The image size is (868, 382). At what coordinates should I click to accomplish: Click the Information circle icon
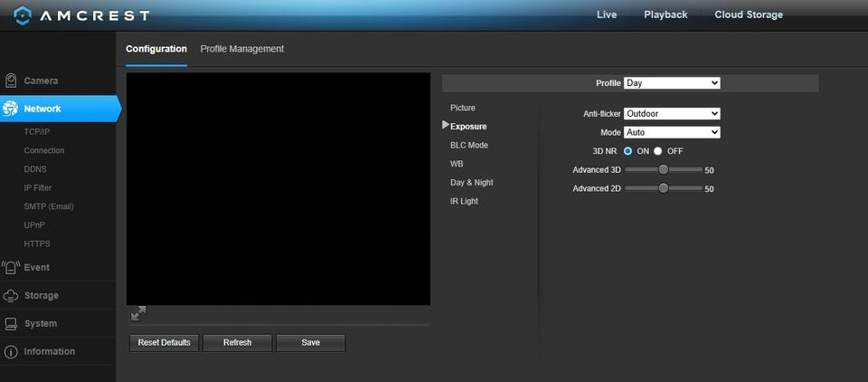[x=11, y=352]
